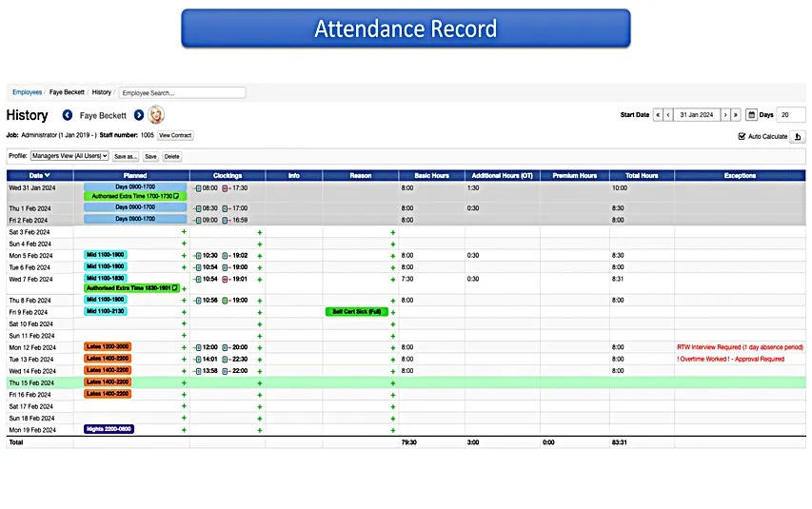Add planned shift for Sat 3 Feb 2024
The height and width of the screenshot is (509, 812).
click(x=184, y=232)
